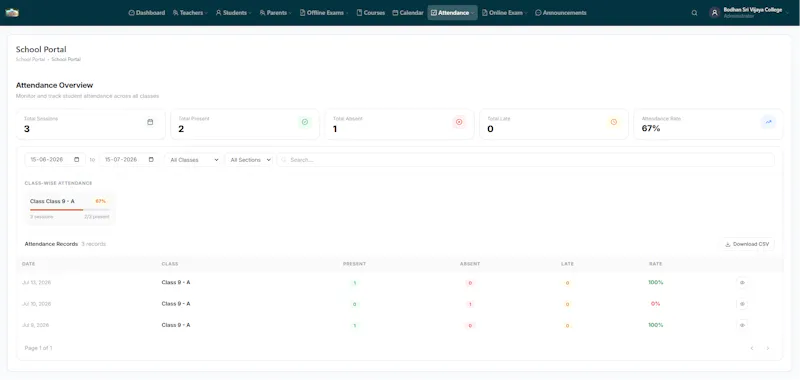
Task: Click the PRESENT column header
Action: pos(355,264)
